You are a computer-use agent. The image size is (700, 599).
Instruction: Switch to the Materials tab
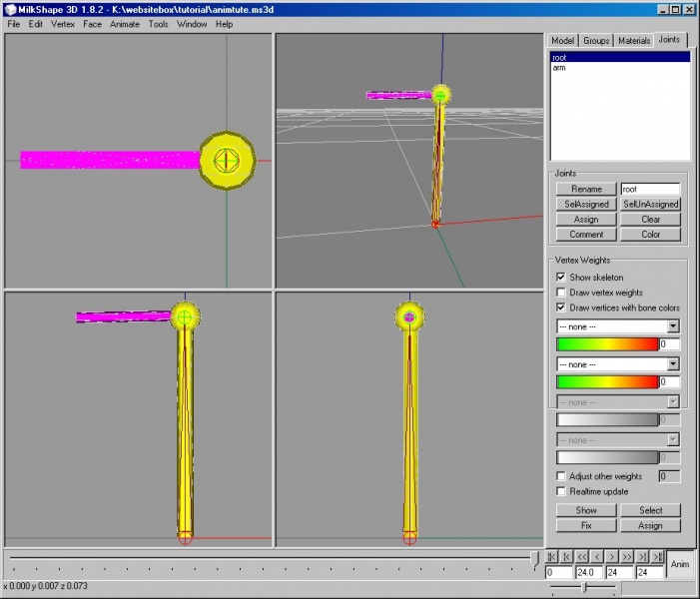[633, 40]
